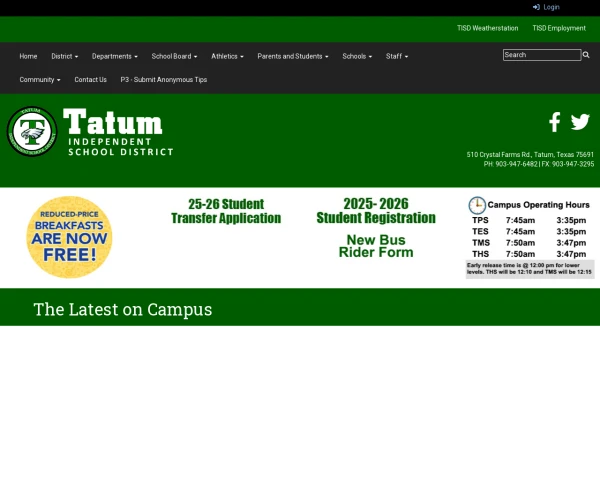Click the Tatum Independent School District title

(x=118, y=132)
